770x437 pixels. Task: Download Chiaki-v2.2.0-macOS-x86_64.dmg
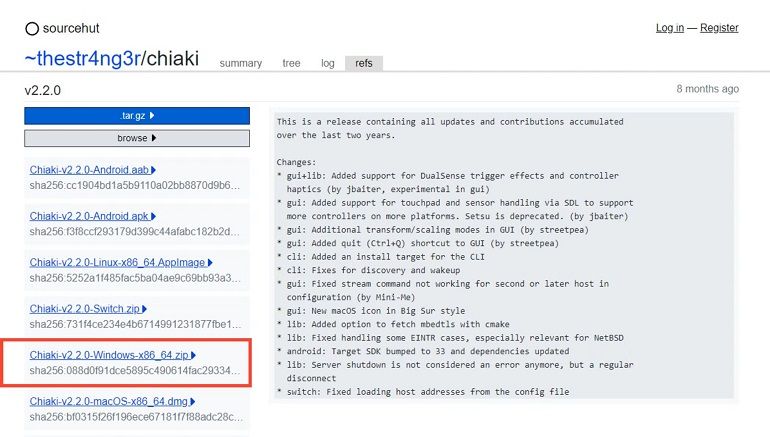point(109,402)
